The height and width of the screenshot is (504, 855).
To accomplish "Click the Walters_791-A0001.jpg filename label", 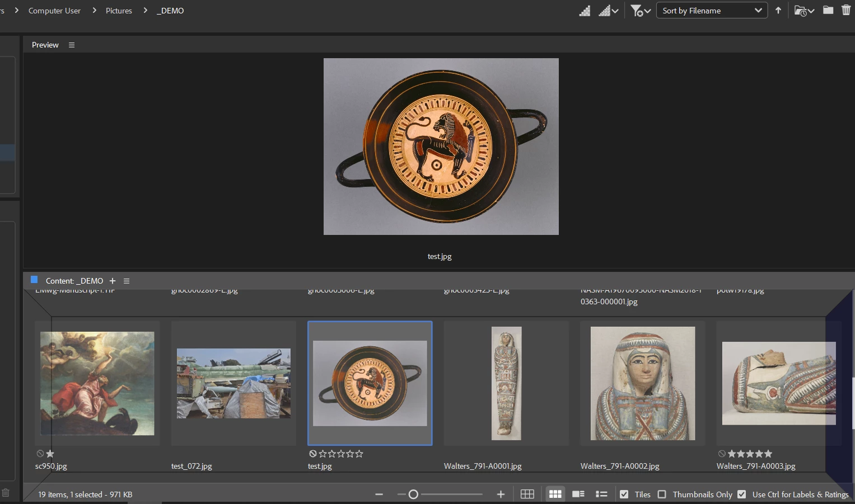I will coord(483,466).
